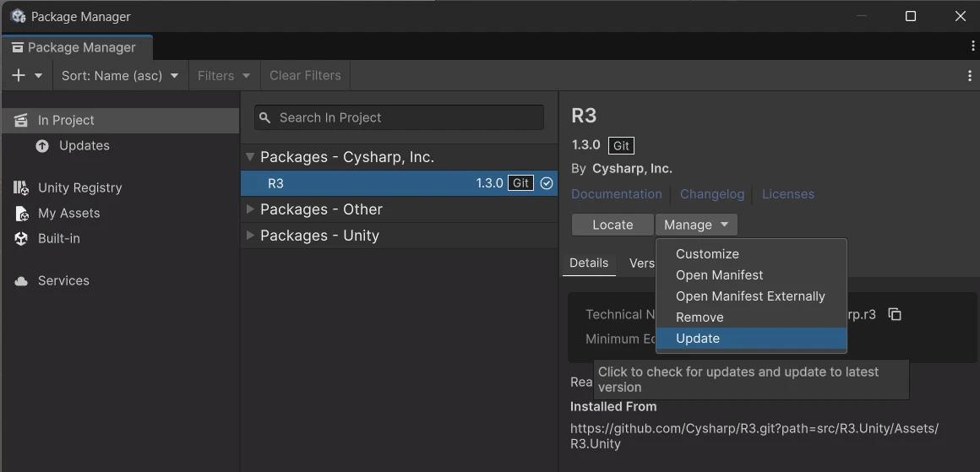This screenshot has width=980, height=472.
Task: Choose Open Manifest from the menu
Action: (751, 275)
